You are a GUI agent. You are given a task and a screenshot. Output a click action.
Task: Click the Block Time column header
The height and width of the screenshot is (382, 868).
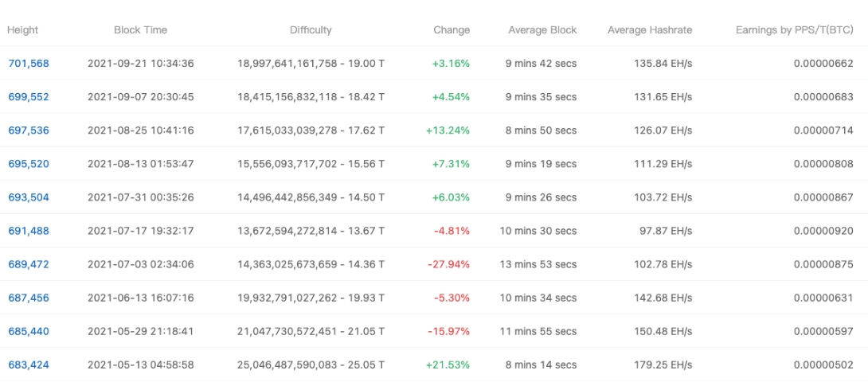tap(140, 30)
